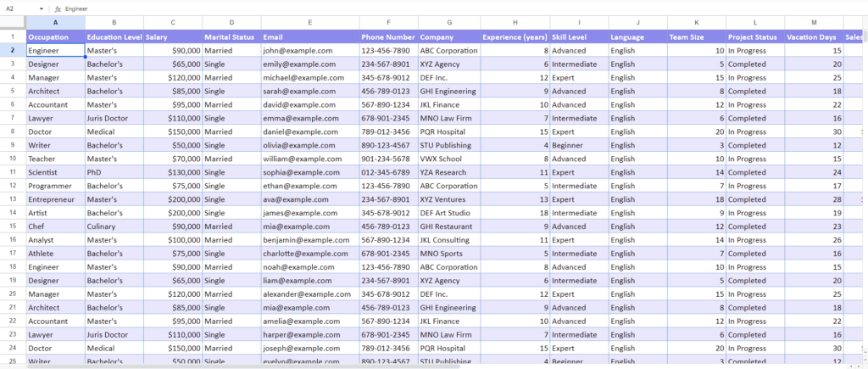Click the Skill Level header cell

coord(579,37)
